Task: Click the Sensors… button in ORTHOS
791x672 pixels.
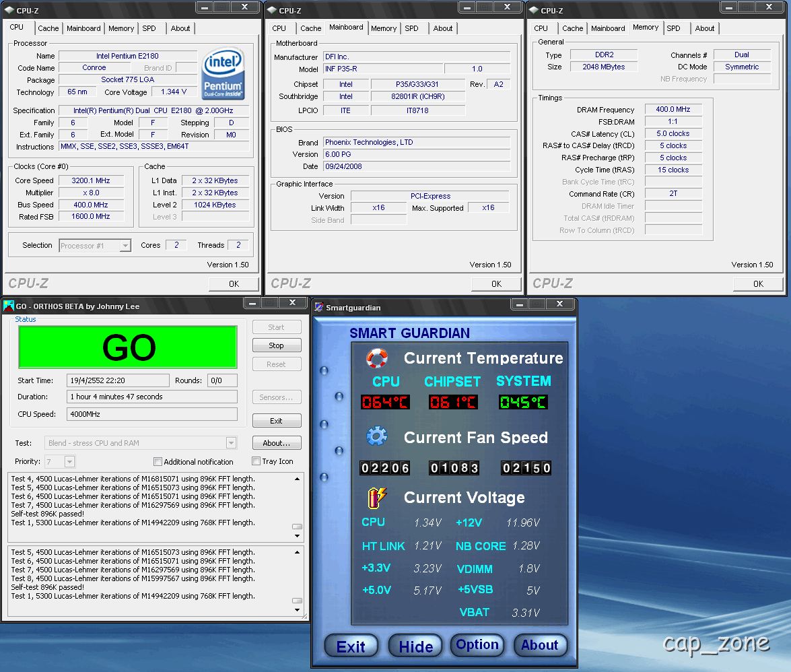Action: (x=277, y=397)
